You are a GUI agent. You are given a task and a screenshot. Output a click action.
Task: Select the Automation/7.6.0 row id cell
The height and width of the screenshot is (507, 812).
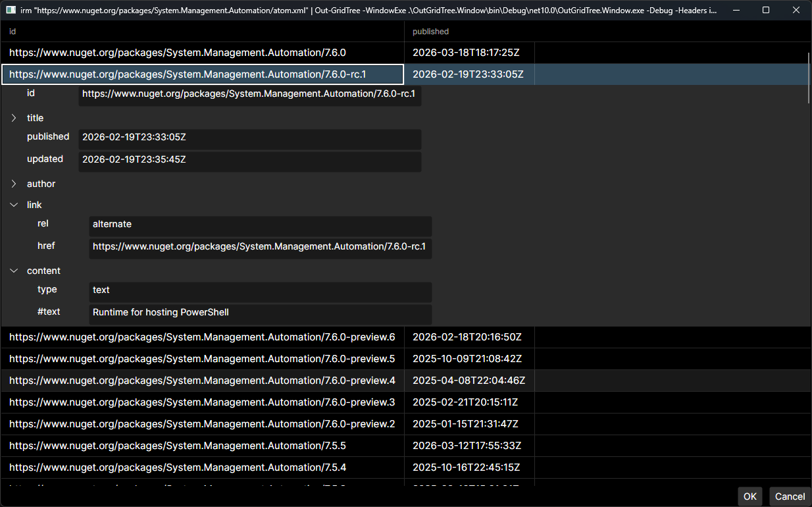tap(202, 53)
